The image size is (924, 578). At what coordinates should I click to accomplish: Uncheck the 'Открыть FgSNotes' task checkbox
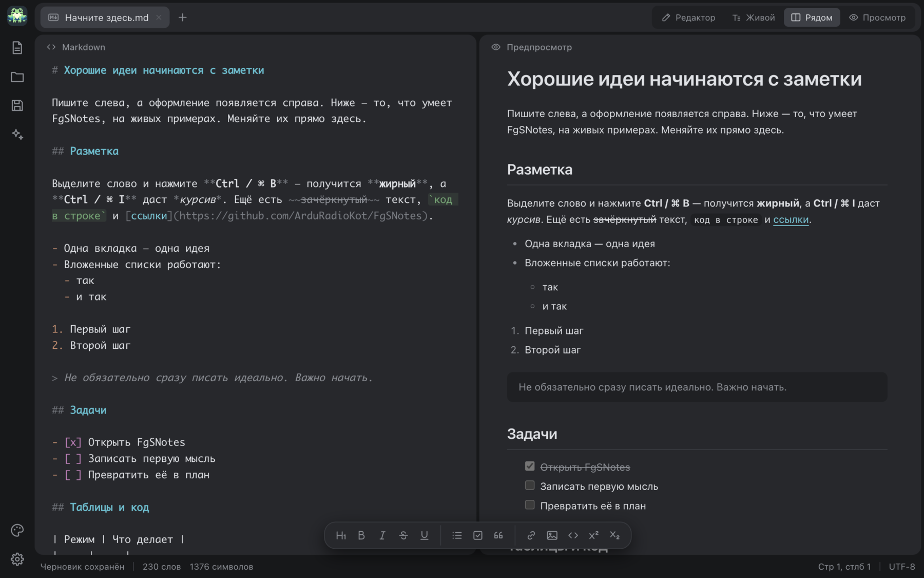point(530,466)
